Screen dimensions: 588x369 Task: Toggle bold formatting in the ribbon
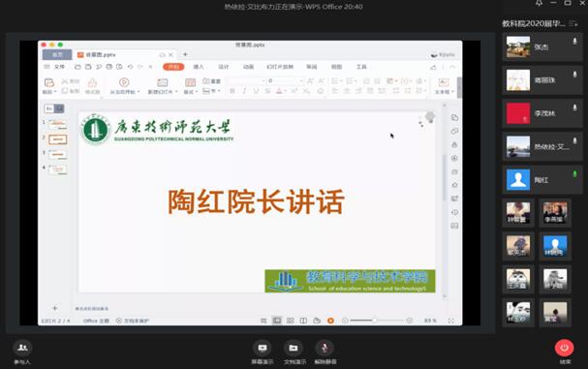coord(232,91)
